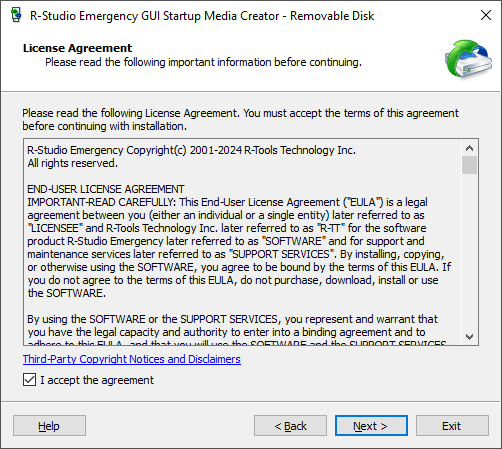The width and height of the screenshot is (502, 449).
Task: Go back with the Back button
Action: click(290, 426)
